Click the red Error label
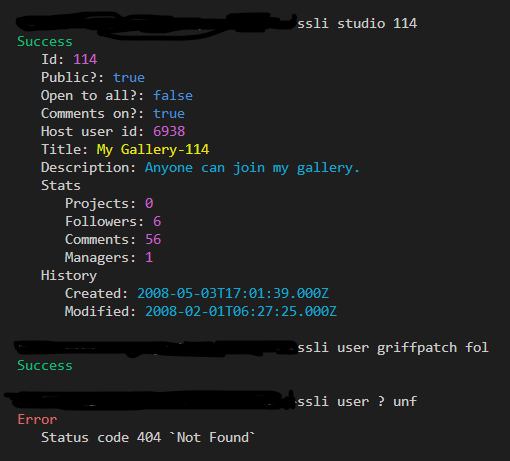The width and height of the screenshot is (510, 461). click(x=37, y=420)
